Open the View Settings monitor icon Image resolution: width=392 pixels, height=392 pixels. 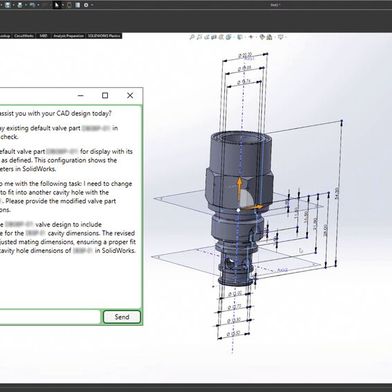[x=280, y=37]
